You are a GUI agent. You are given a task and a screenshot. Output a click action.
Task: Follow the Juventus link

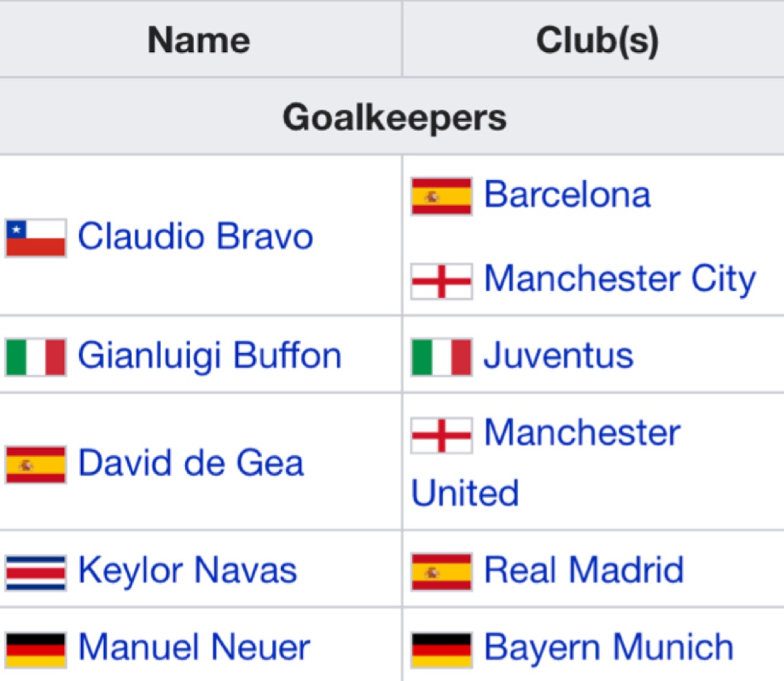click(559, 356)
